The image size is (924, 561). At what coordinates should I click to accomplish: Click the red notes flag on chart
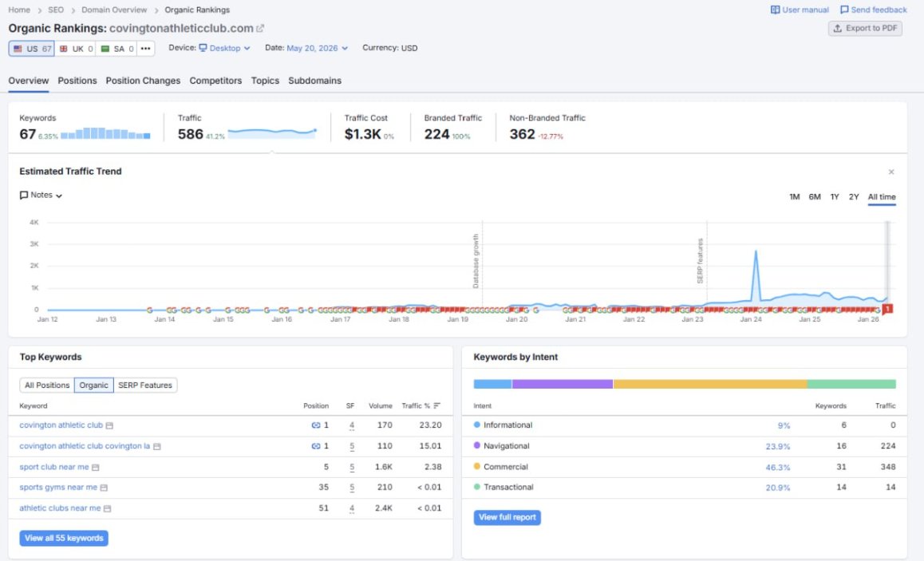(x=887, y=309)
